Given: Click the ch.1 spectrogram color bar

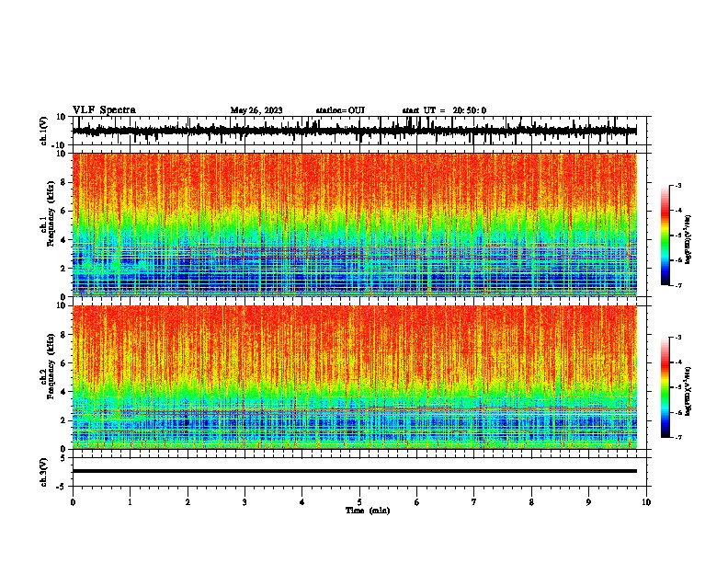Looking at the screenshot, I should tap(665, 236).
